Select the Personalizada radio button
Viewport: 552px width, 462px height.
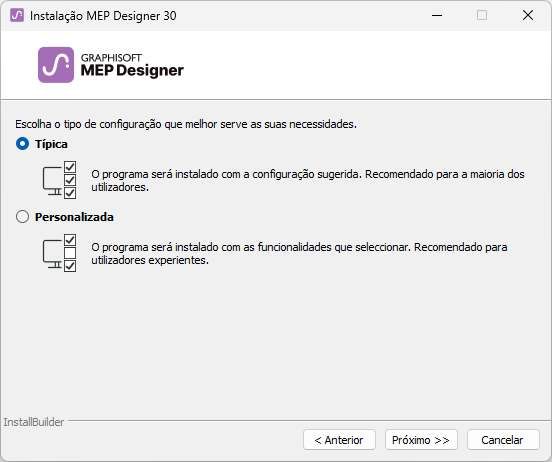click(x=23, y=217)
